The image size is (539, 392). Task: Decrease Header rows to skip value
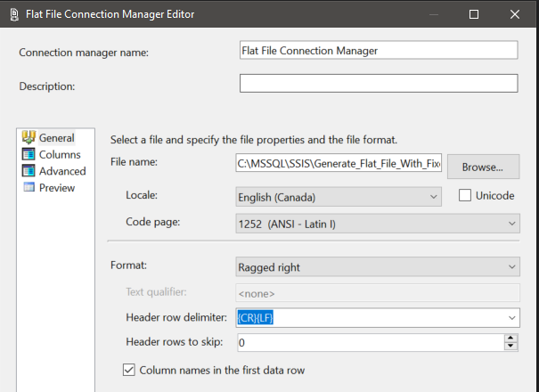point(510,347)
